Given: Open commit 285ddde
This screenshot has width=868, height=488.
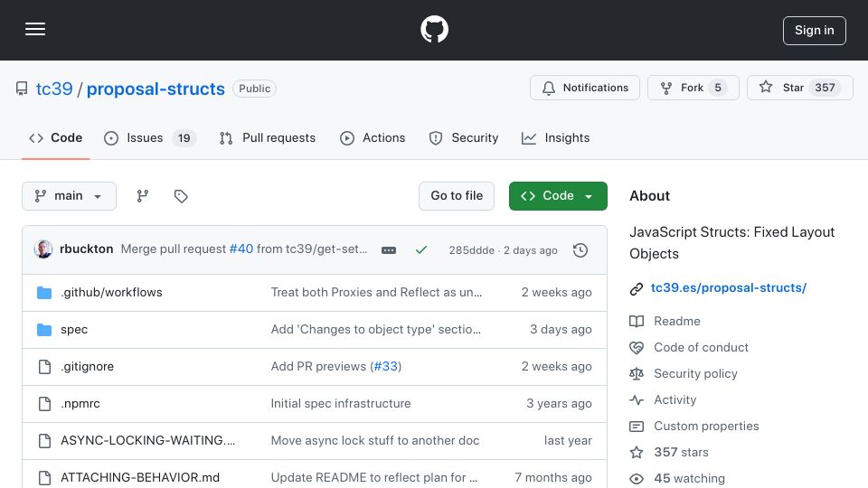Looking at the screenshot, I should point(472,250).
